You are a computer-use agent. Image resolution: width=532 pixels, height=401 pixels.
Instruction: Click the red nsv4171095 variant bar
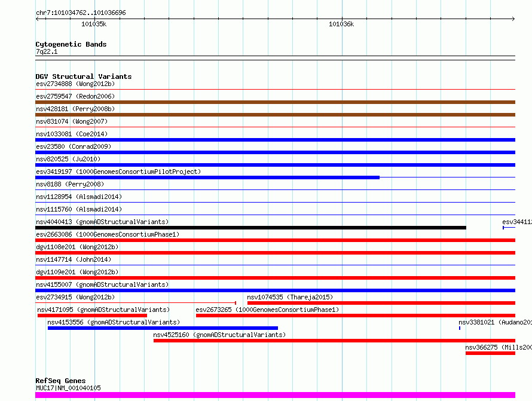tap(92, 316)
